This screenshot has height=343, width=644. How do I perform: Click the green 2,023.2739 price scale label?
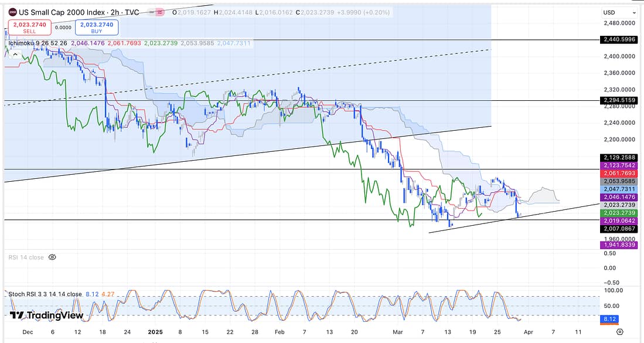click(619, 213)
